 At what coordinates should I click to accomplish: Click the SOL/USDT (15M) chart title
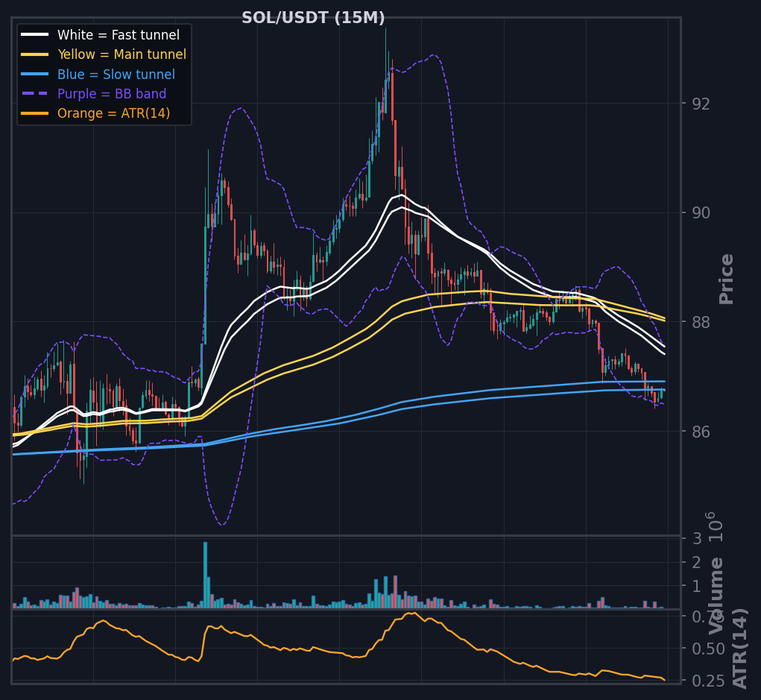[x=313, y=18]
